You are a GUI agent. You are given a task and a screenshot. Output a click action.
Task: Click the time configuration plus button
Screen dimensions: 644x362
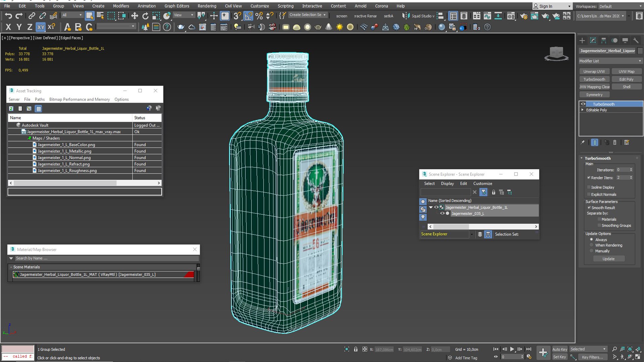click(x=543, y=352)
